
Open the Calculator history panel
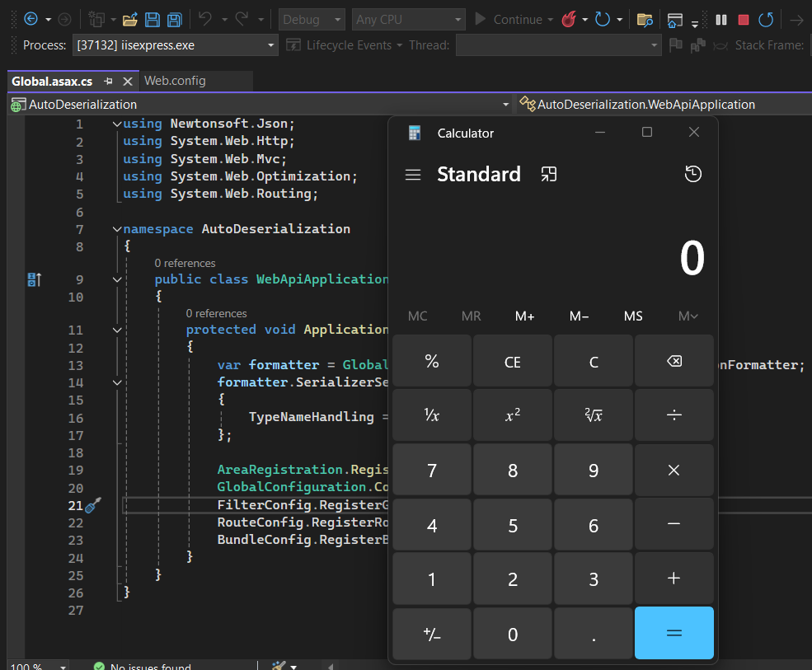click(x=693, y=174)
